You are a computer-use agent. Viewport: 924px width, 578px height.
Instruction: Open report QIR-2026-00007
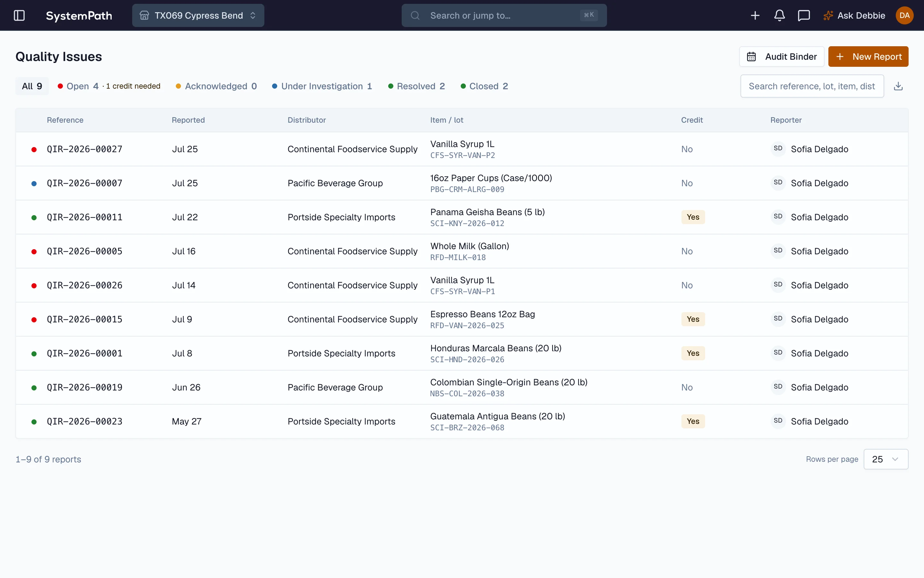pyautogui.click(x=84, y=183)
